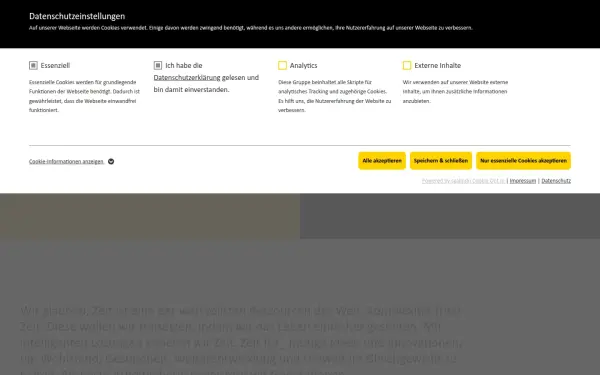Screen dimensions: 600x375
Task: Open the Powered by Cookie Opt In link
Action: [463, 181]
